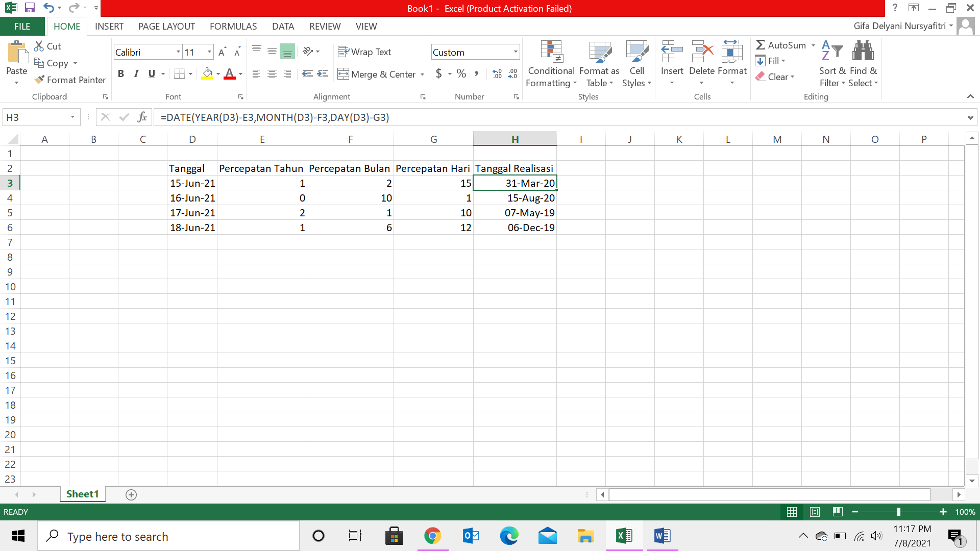Toggle Bold formatting icon

point(120,73)
